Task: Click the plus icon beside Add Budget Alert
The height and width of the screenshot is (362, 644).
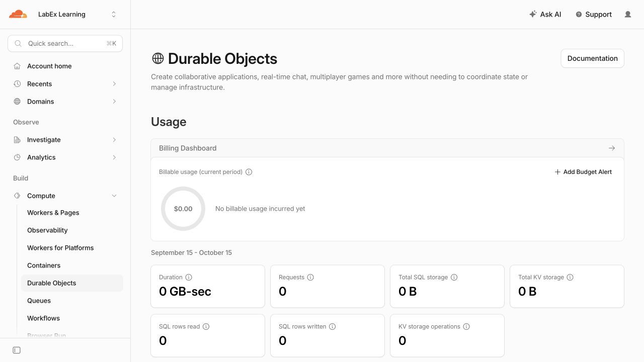Action: [x=557, y=172]
